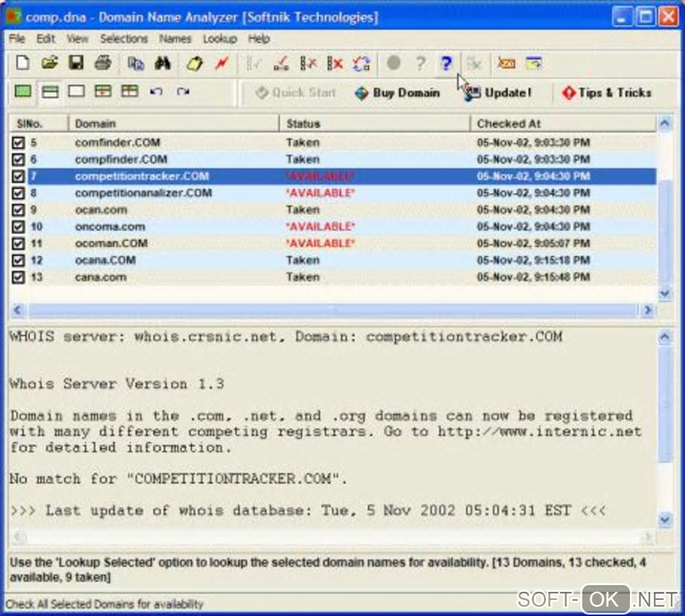Open the Names menu
This screenshot has height=616, width=685.
tap(175, 39)
